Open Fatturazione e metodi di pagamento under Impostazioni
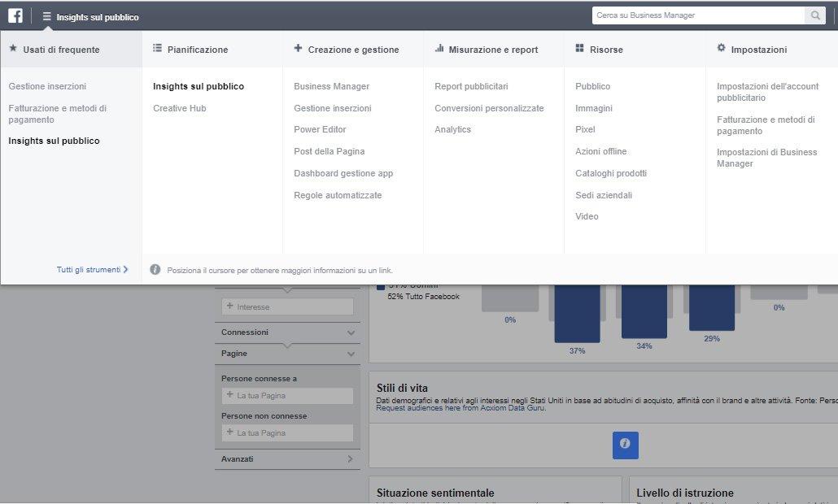Viewport: 838px width, 504px height. (766, 125)
